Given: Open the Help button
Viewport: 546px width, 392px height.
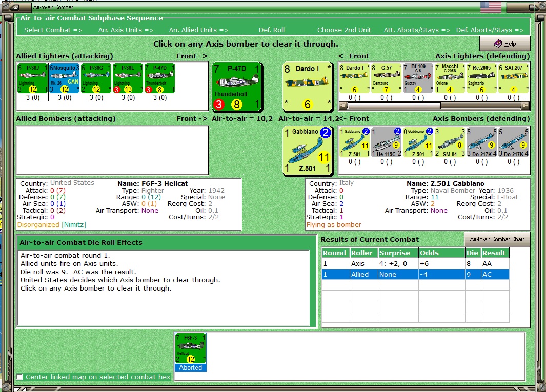Looking at the screenshot, I should (x=504, y=44).
